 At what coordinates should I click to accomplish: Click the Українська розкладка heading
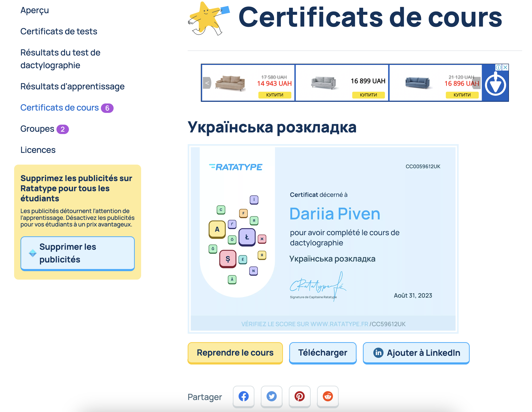pos(272,127)
